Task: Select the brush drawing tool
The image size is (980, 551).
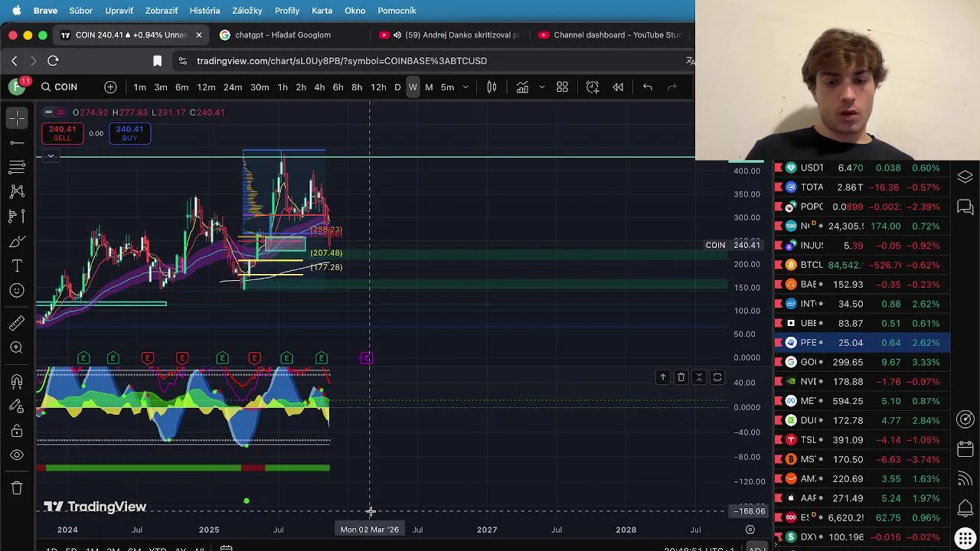Action: [17, 242]
